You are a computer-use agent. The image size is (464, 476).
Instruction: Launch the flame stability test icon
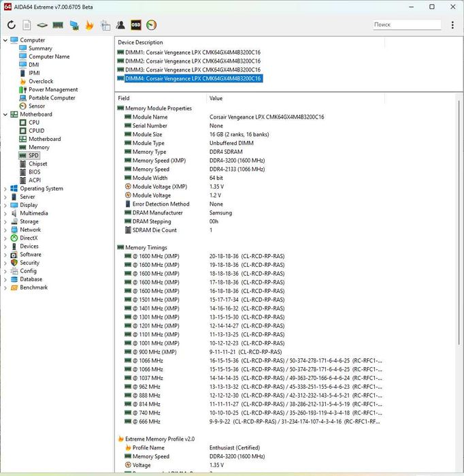pyautogui.click(x=89, y=25)
